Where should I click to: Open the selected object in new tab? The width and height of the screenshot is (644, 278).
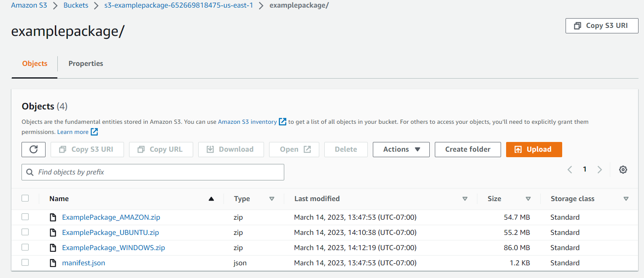coord(294,149)
